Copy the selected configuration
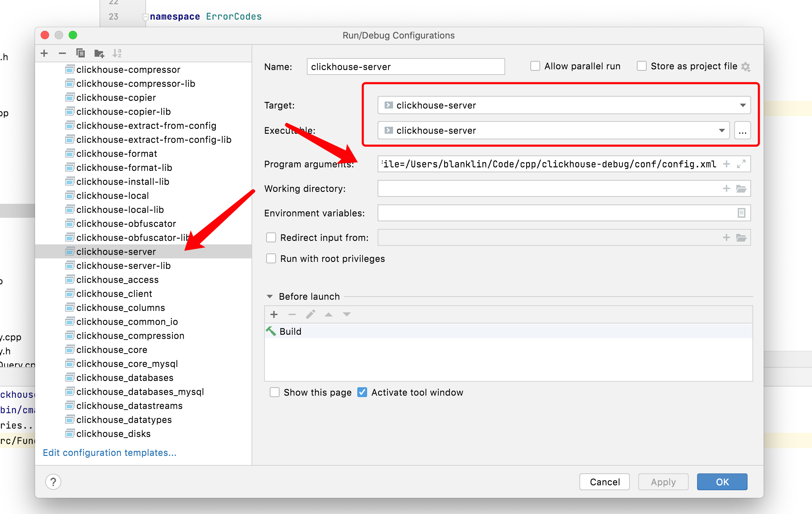This screenshot has width=812, height=514. coord(81,53)
